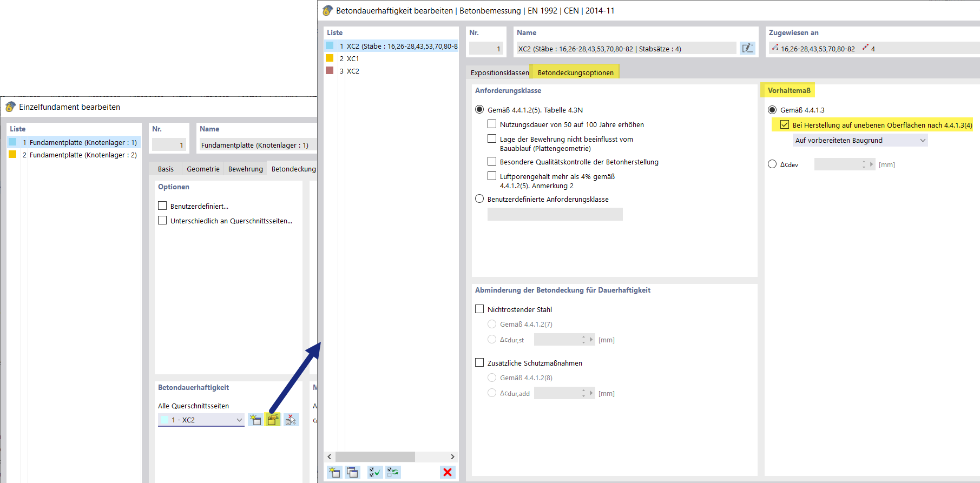Uncheck Bei Herstellung auf unebenen Oberflächen
This screenshot has height=483, width=980.
pos(785,124)
